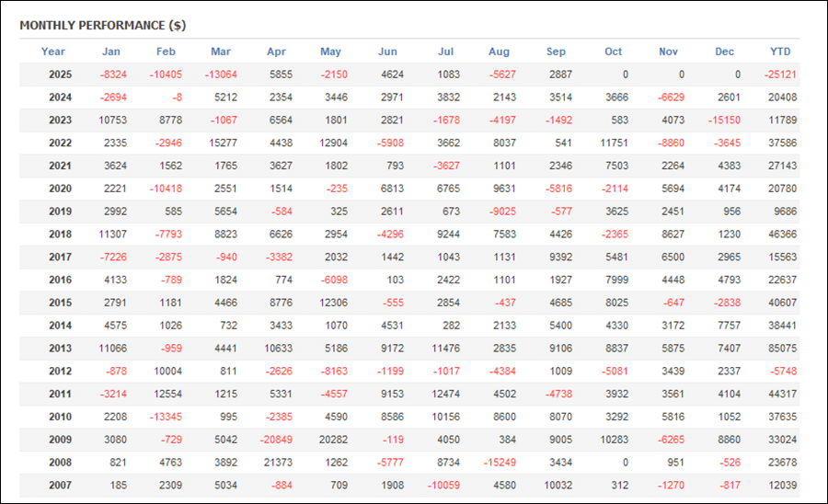Select the Apr column header
The height and width of the screenshot is (504, 828).
(x=276, y=52)
